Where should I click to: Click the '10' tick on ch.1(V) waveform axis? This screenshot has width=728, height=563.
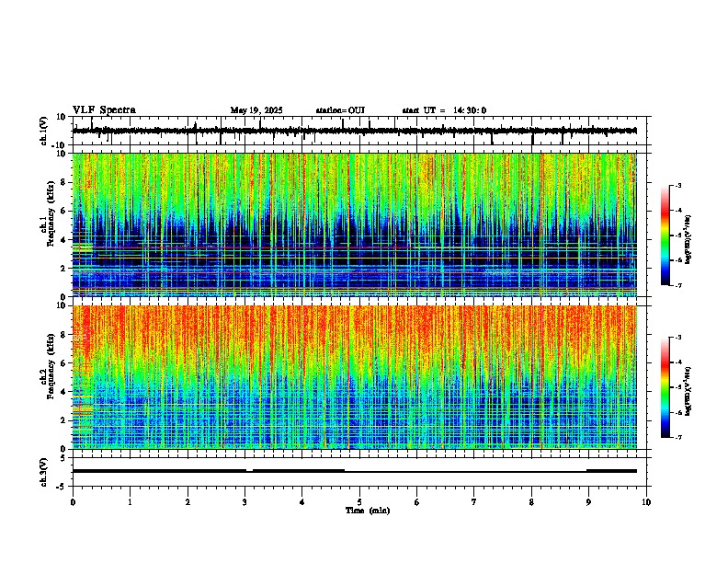tap(62, 117)
